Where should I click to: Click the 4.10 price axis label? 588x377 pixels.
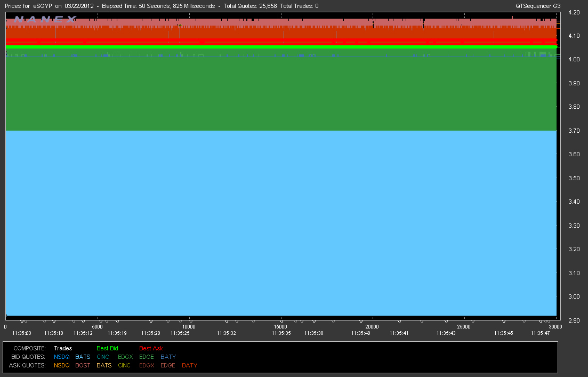click(x=574, y=36)
